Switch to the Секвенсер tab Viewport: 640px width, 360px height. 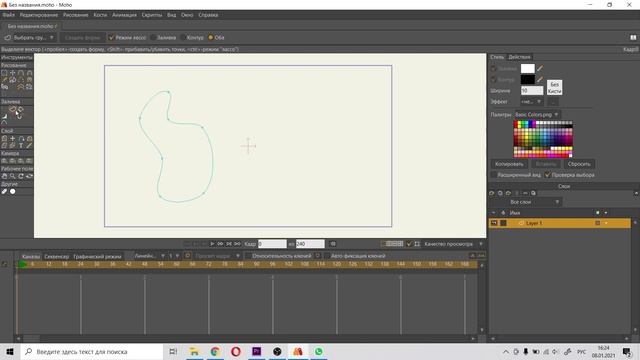click(x=56, y=256)
